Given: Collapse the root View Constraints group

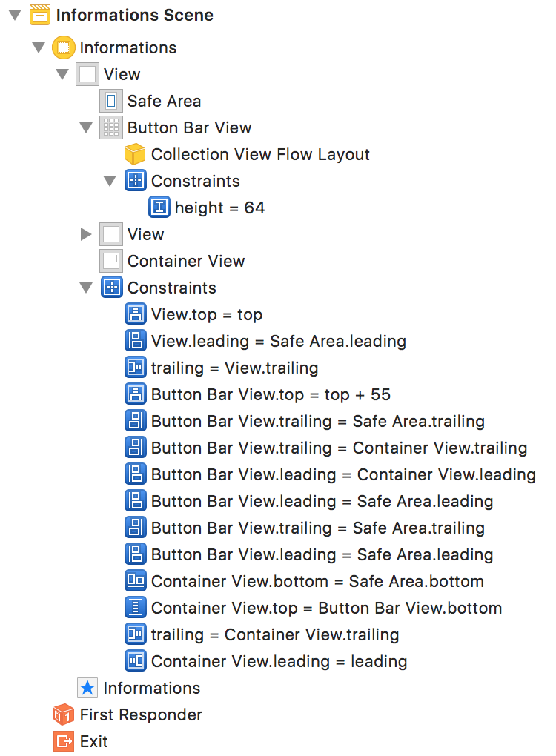Looking at the screenshot, I should (86, 288).
